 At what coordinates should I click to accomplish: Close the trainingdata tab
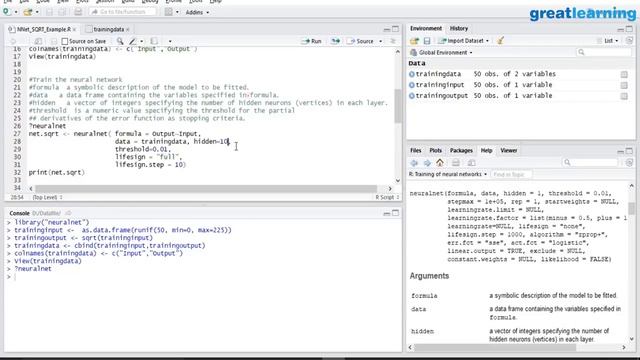click(128, 29)
